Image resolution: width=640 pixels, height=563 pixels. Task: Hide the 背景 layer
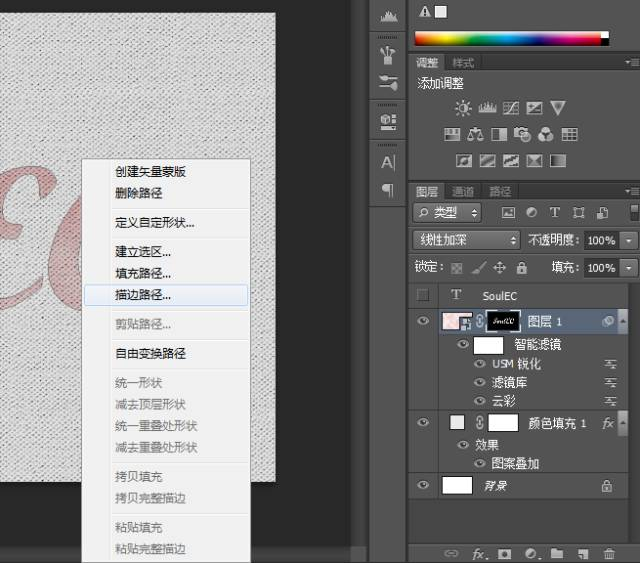click(423, 485)
